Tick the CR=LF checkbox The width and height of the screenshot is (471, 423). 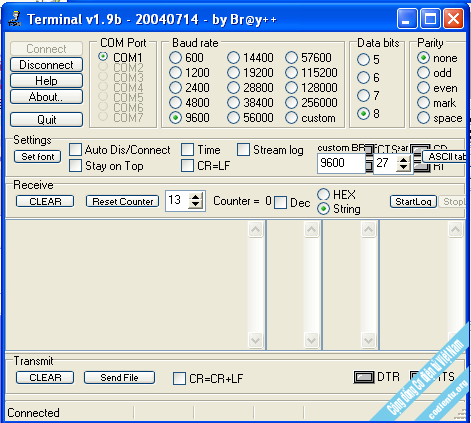point(187,166)
